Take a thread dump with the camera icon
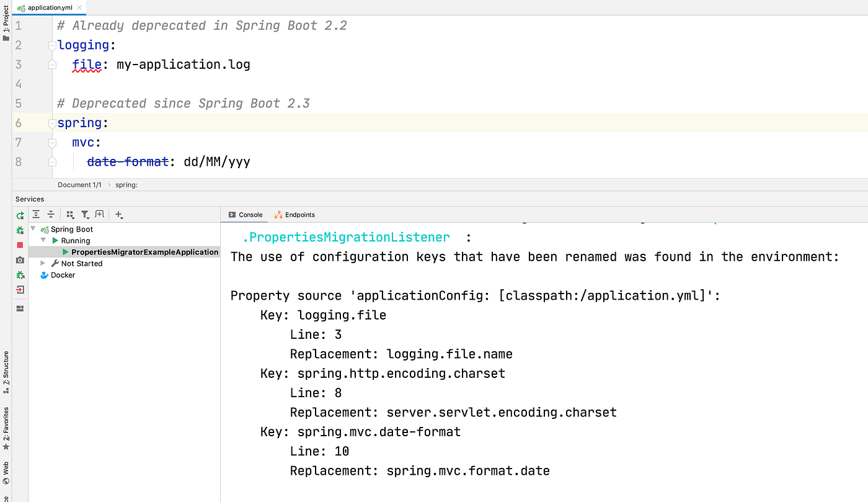The height and width of the screenshot is (502, 868). tap(20, 260)
